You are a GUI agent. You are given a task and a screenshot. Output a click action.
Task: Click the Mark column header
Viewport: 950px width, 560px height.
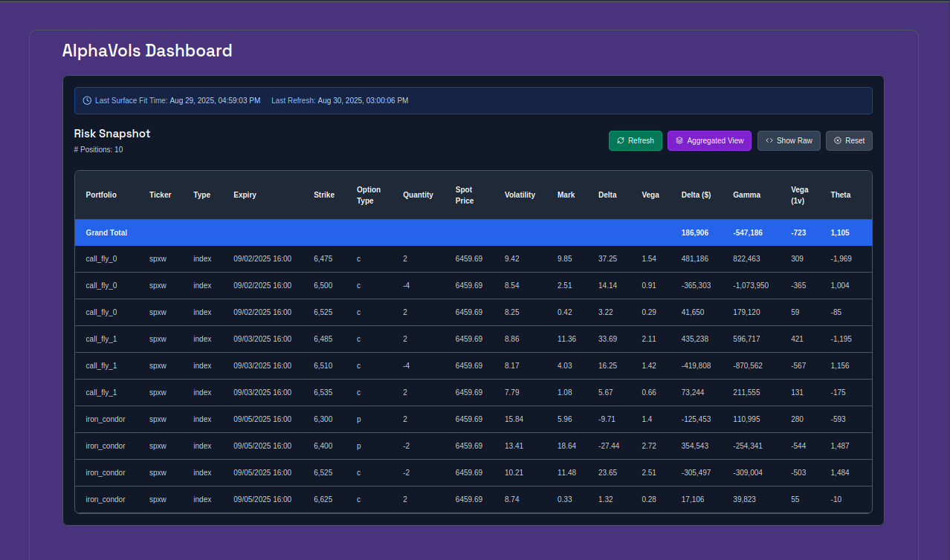pyautogui.click(x=566, y=195)
